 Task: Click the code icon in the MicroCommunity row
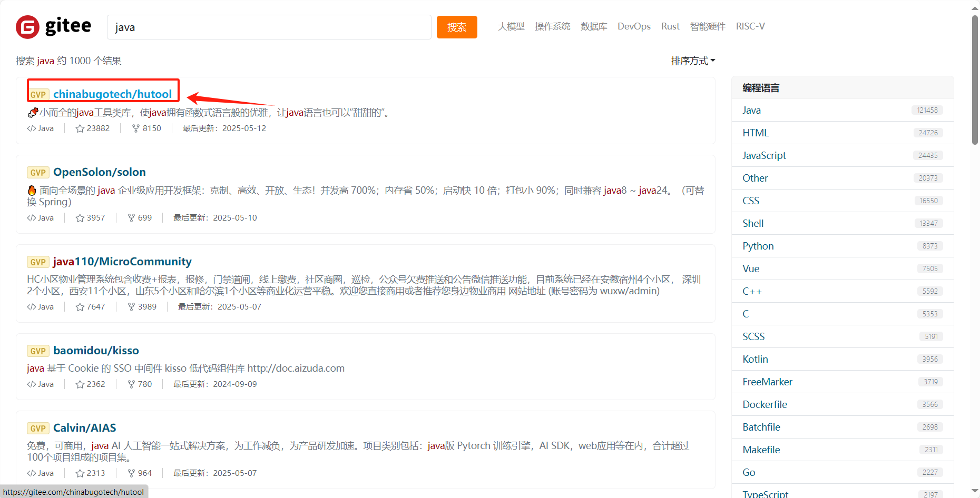pyautogui.click(x=32, y=307)
